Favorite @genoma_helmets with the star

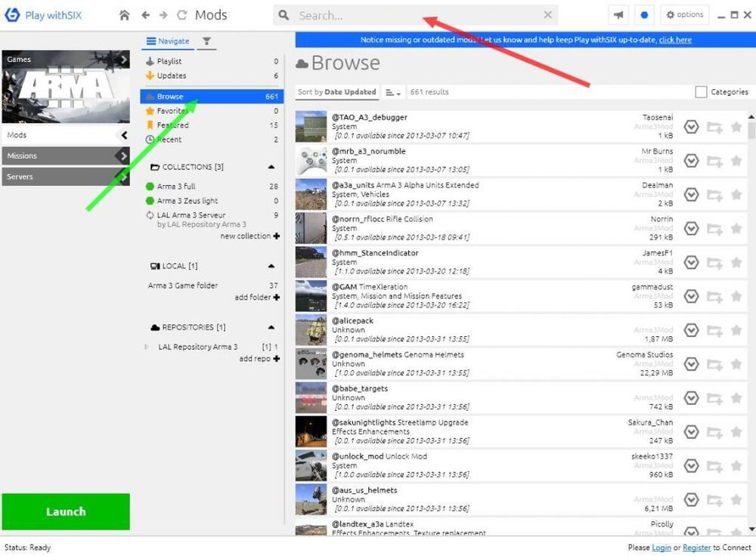[736, 364]
